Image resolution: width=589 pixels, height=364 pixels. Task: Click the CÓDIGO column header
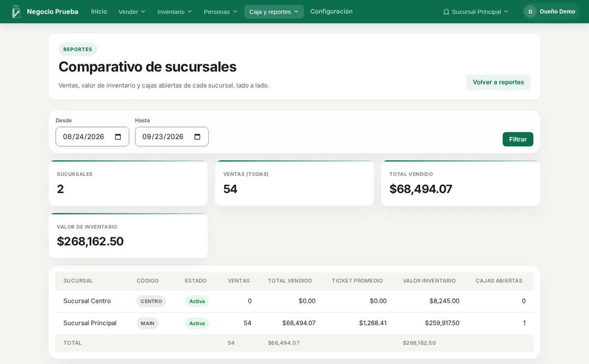coord(148,281)
